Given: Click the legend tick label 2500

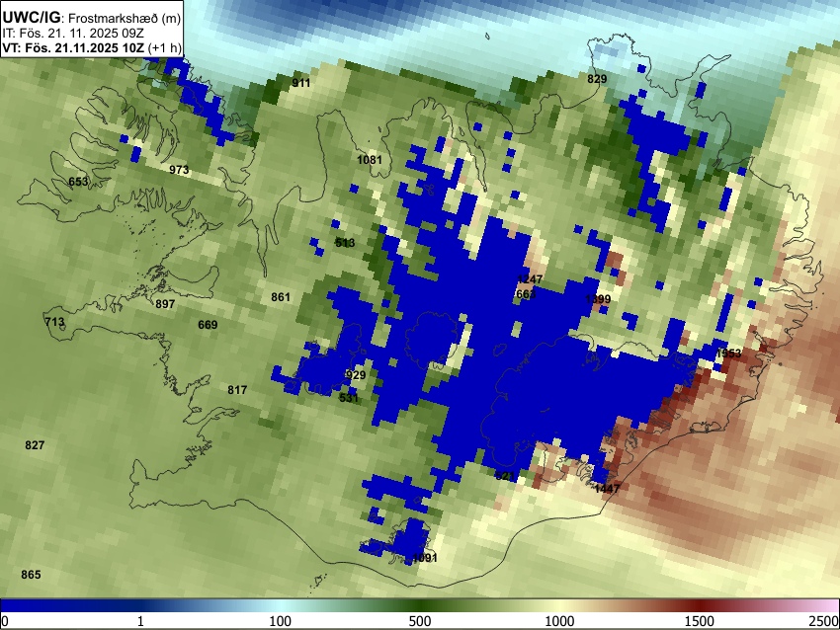Looking at the screenshot, I should point(825,621).
